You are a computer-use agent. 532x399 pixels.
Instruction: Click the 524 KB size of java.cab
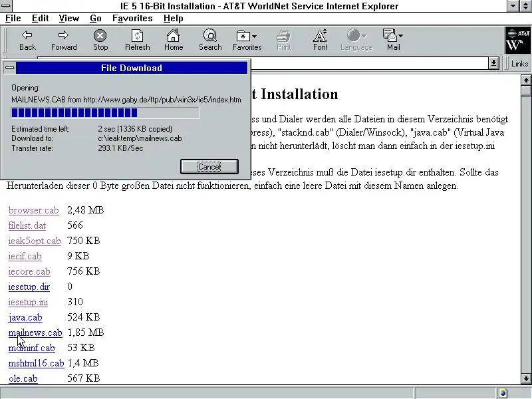point(84,317)
